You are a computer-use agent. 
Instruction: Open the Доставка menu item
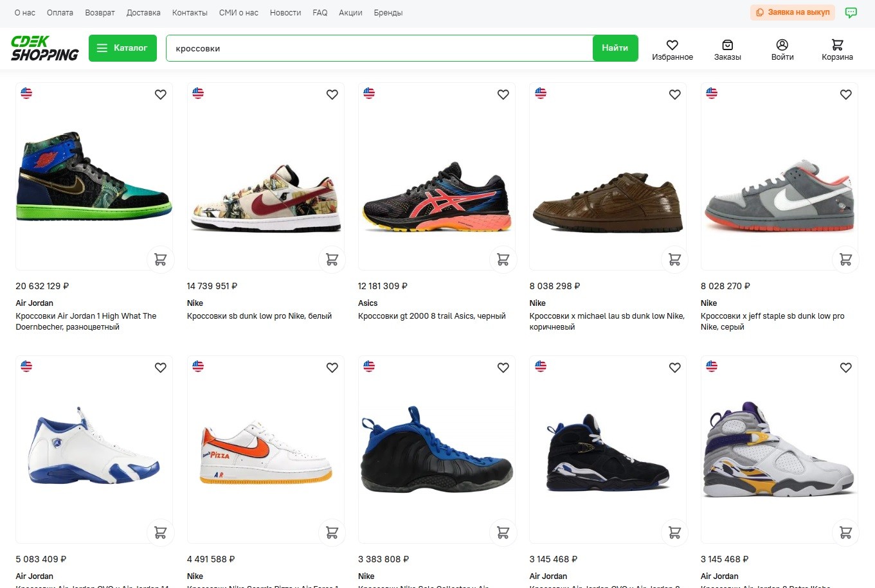tap(143, 13)
